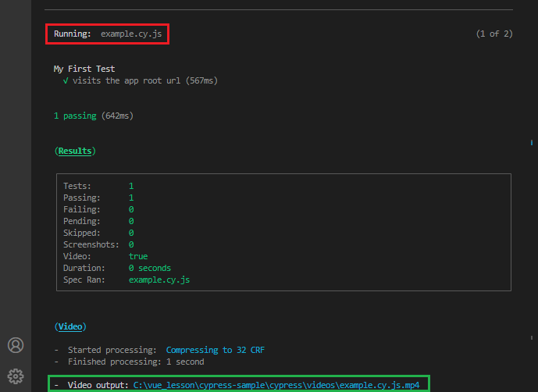The image size is (538, 392).
Task: Click the 'Finished processing: 1 second' line
Action: click(136, 362)
